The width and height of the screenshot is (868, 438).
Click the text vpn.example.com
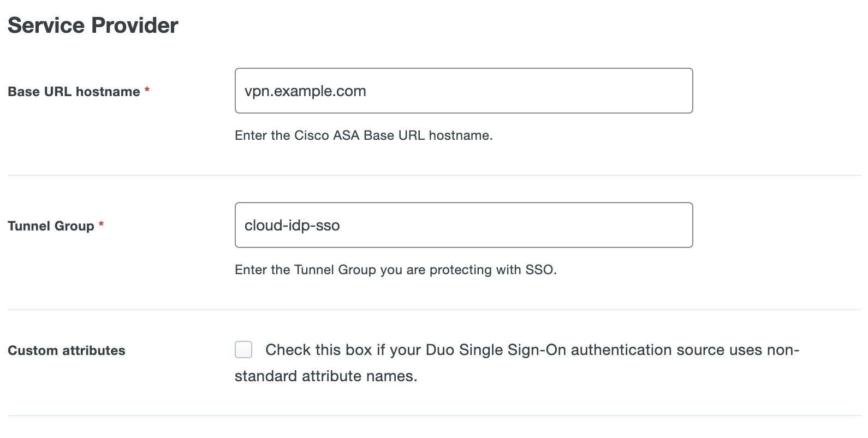click(306, 91)
